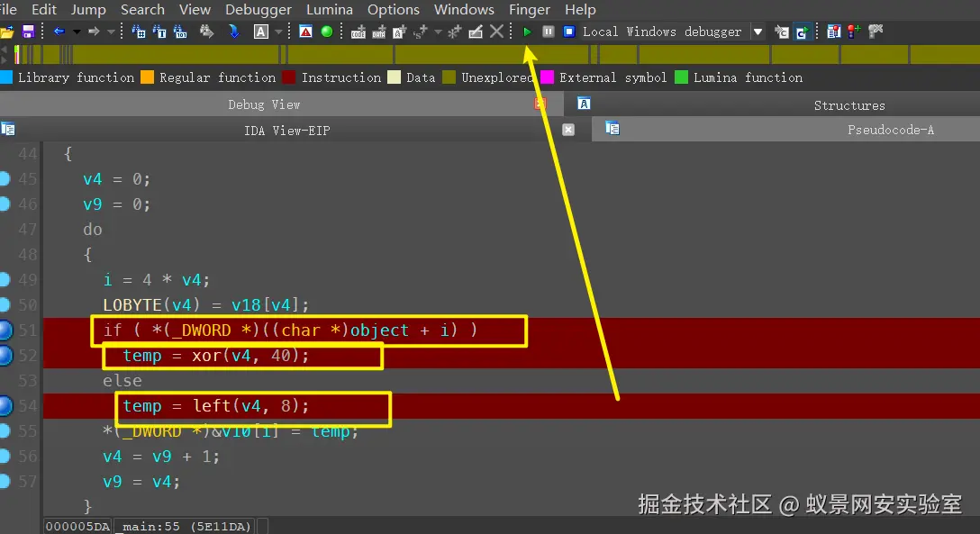Click the Pseudocode-A tab document icon

pos(612,128)
